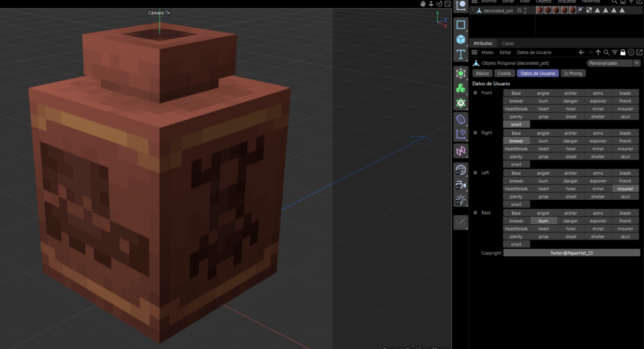Open the Modo menu
This screenshot has width=644, height=349.
tap(488, 52)
